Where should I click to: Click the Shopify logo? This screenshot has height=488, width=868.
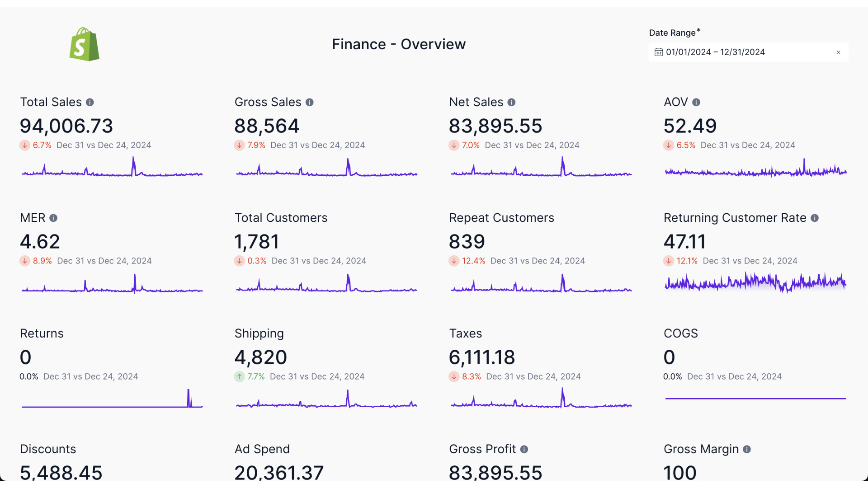tap(85, 43)
